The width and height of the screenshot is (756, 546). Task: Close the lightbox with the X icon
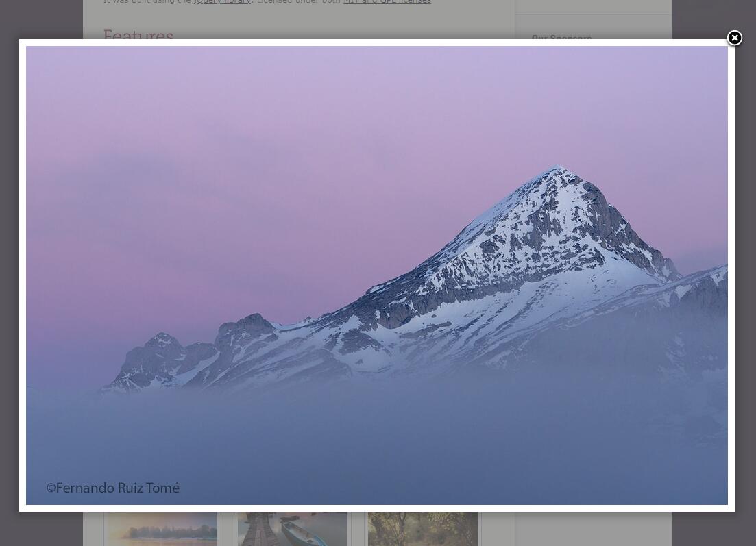tap(734, 39)
